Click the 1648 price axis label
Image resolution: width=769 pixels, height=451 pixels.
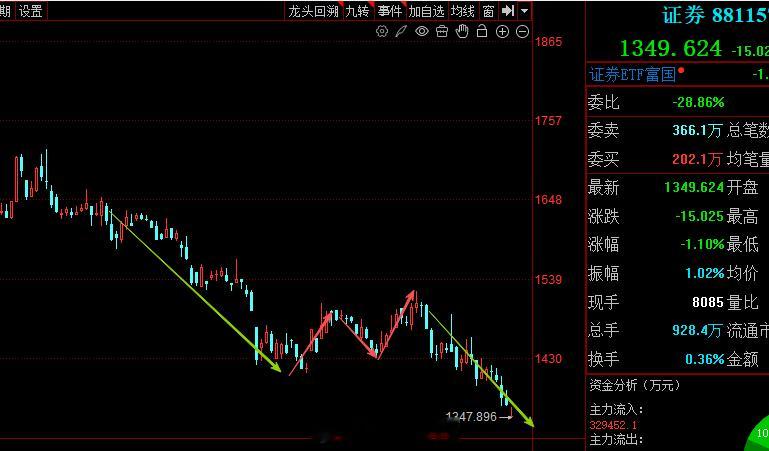tap(548, 200)
